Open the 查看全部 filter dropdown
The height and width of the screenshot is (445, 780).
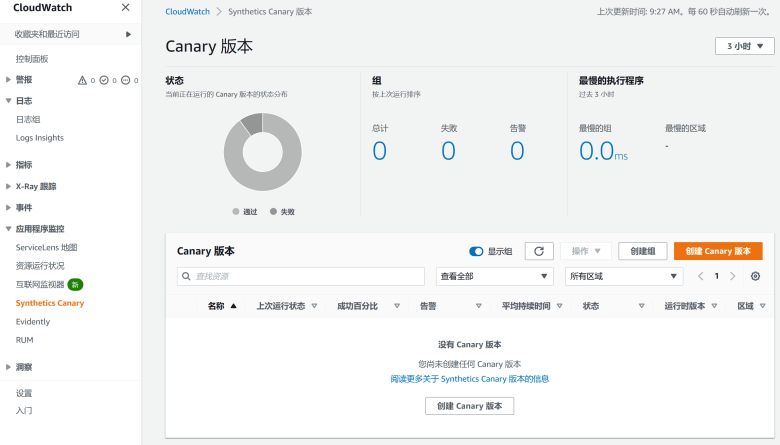coord(494,276)
